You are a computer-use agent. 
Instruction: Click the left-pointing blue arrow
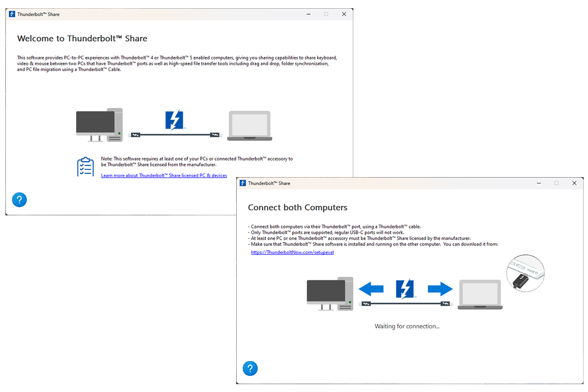point(371,289)
